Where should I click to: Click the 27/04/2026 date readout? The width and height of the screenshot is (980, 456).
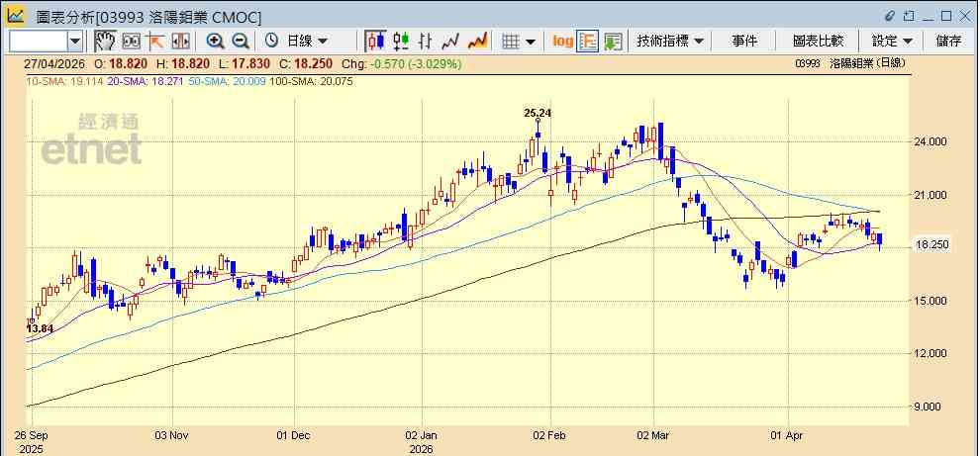coord(53,63)
